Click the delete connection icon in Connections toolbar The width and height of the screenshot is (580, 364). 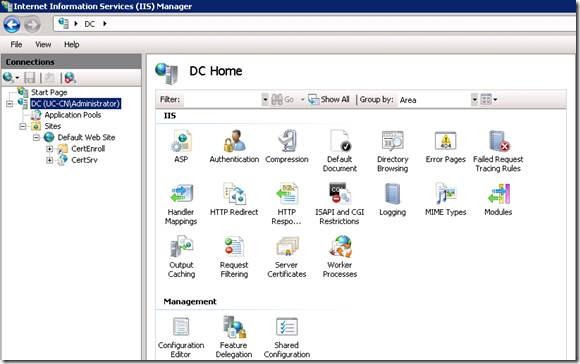pos(70,78)
